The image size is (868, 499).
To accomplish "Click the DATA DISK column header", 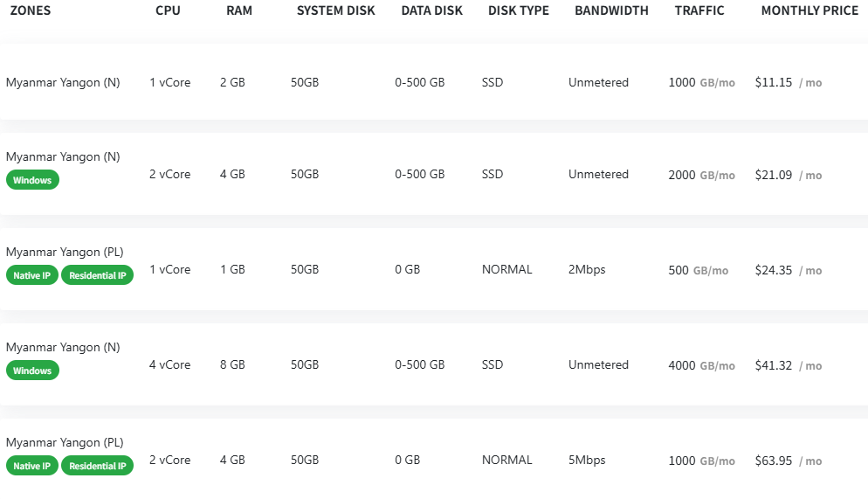I will point(432,11).
